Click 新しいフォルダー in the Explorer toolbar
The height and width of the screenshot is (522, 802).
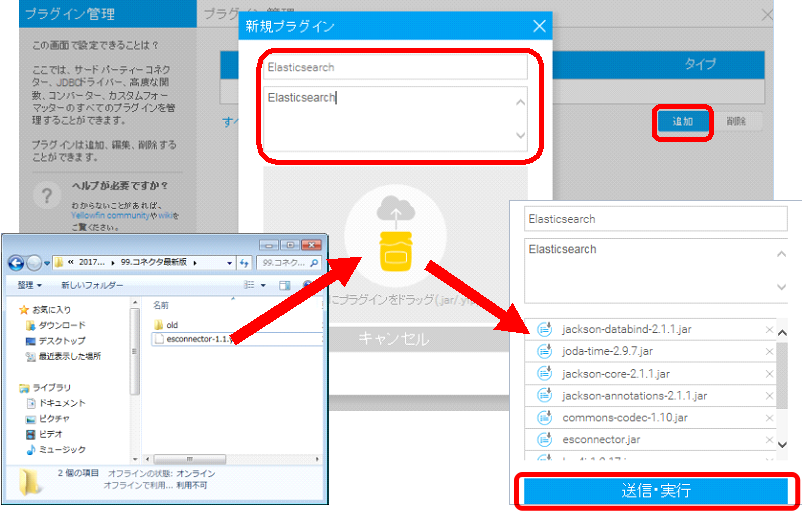click(92, 285)
